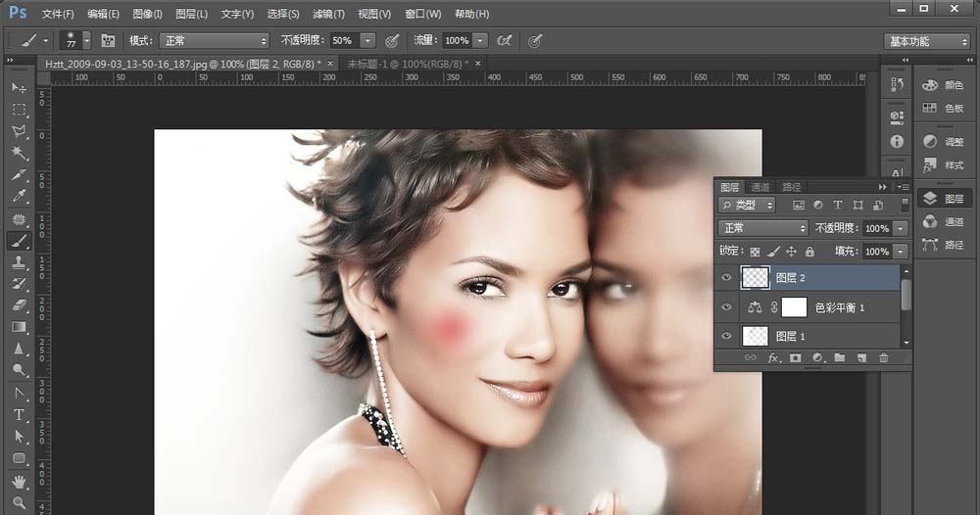Viewport: 980px width, 515px height.
Task: Select the Eyedropper tool in toolbar
Action: (x=20, y=197)
